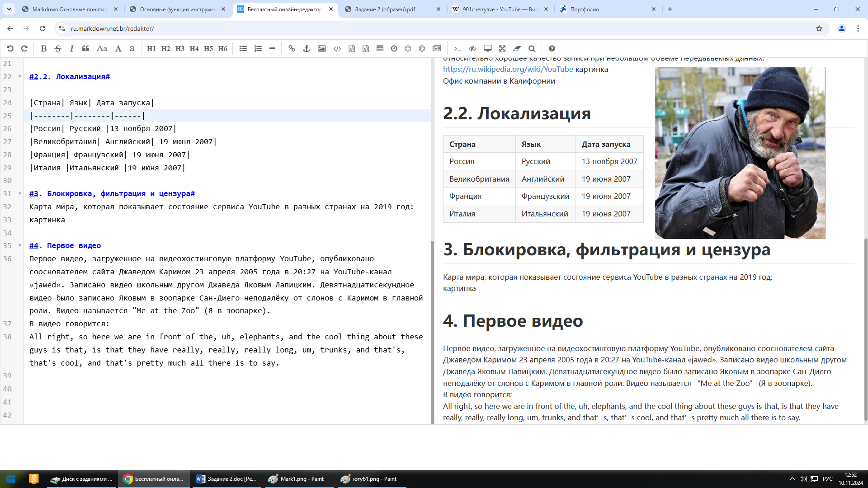868x488 pixels.
Task: Insert a table with the grid icon
Action: [x=380, y=48]
